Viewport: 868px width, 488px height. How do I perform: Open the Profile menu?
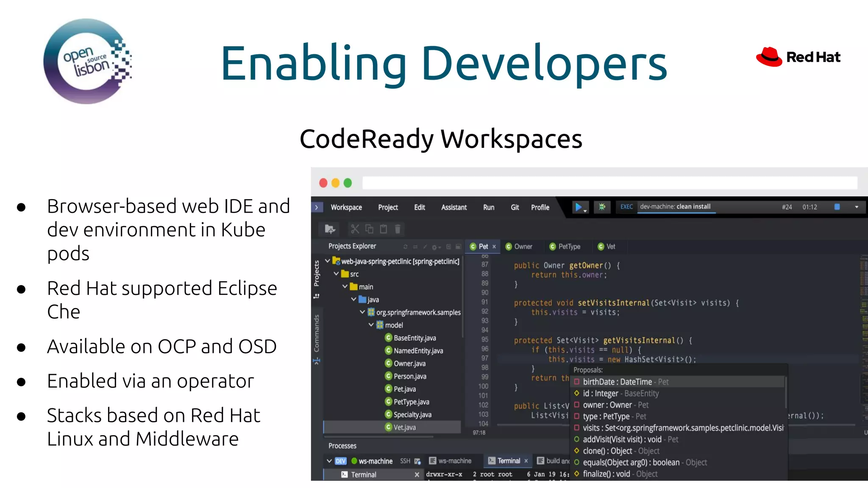(540, 207)
